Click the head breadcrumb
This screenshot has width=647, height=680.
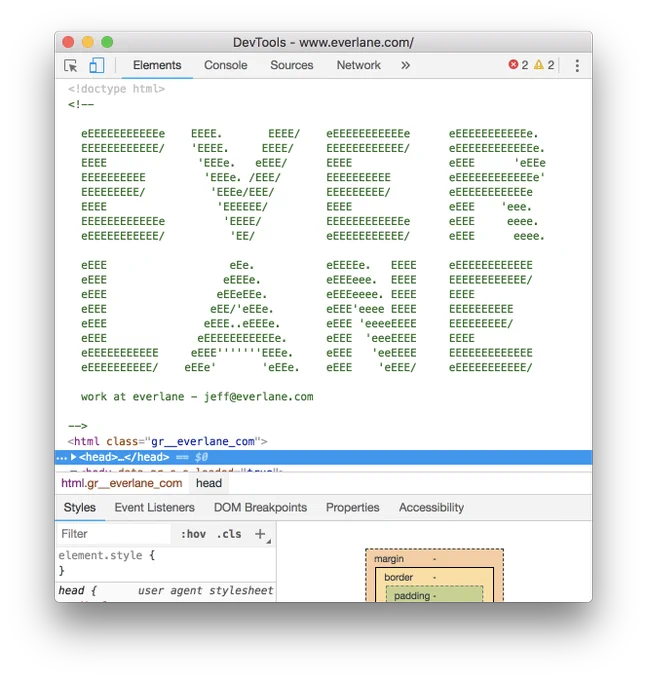coord(209,483)
